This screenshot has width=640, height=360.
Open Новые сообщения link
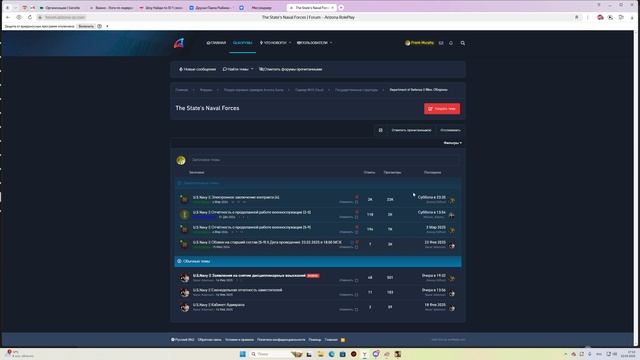[197, 69]
